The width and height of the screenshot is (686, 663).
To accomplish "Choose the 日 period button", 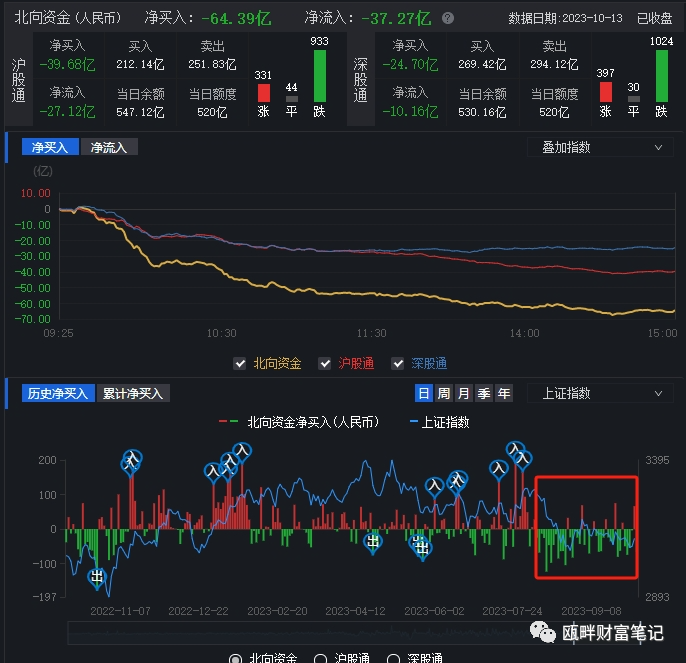I will click(x=424, y=393).
